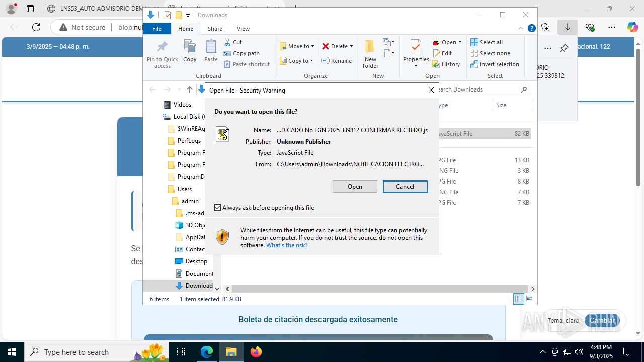Open Explorer Help question mark icon
Screen dimensions: 644x362
coord(531,29)
